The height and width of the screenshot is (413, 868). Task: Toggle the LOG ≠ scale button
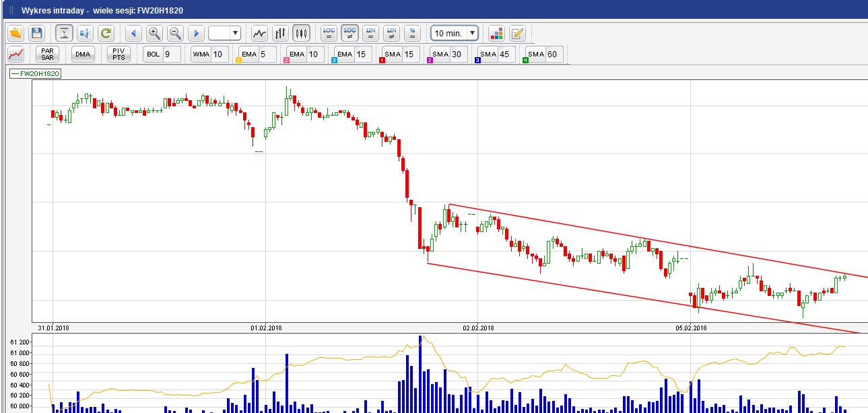349,33
